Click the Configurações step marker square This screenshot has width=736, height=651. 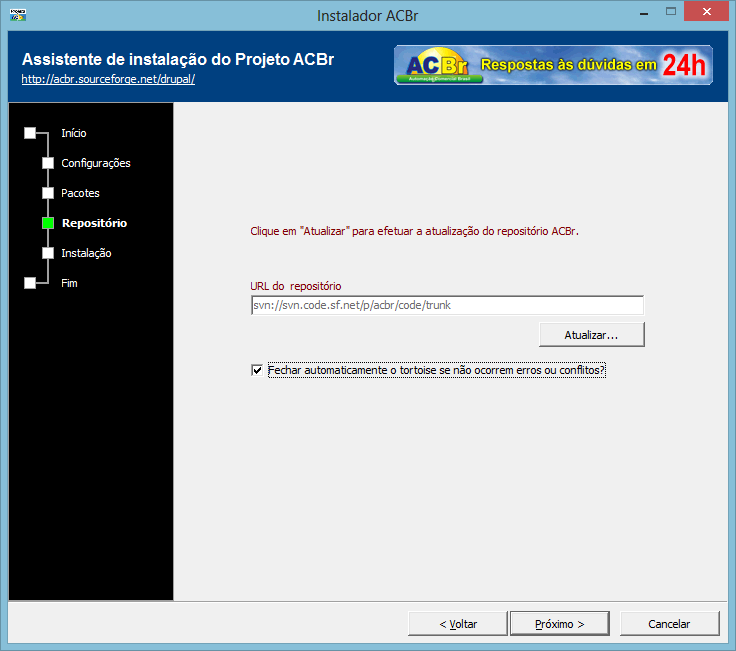click(48, 163)
